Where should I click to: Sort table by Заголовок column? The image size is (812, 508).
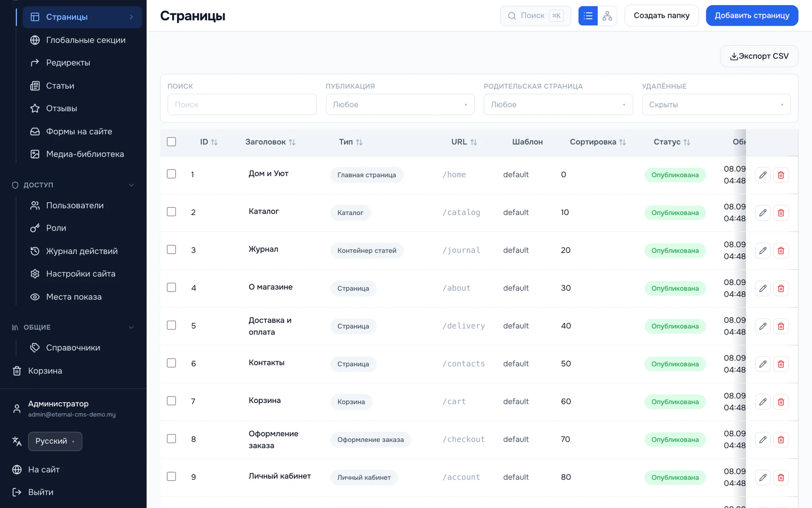click(270, 142)
